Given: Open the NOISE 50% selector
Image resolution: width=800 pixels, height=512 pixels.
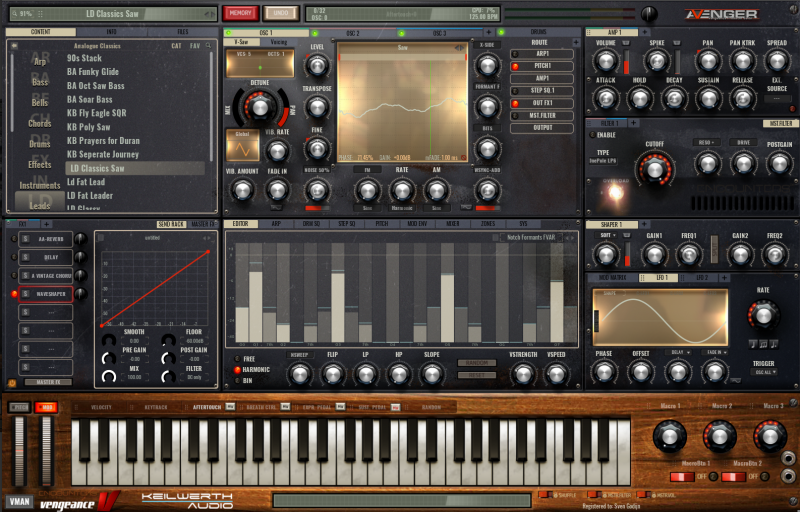Looking at the screenshot, I should pos(317,169).
